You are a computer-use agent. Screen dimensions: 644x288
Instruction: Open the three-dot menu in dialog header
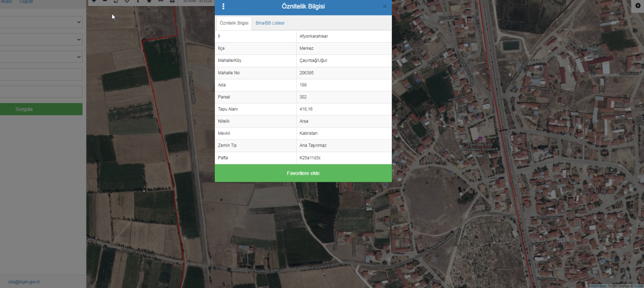pos(223,7)
